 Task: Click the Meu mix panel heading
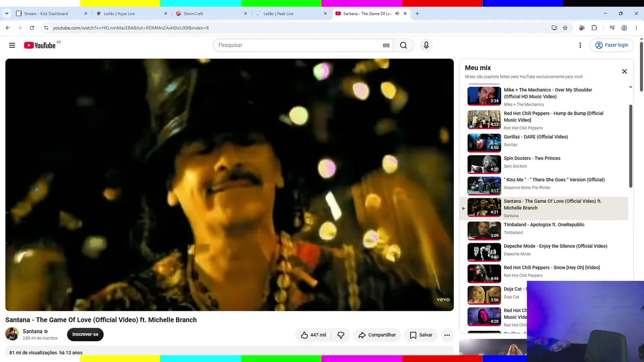pyautogui.click(x=477, y=68)
